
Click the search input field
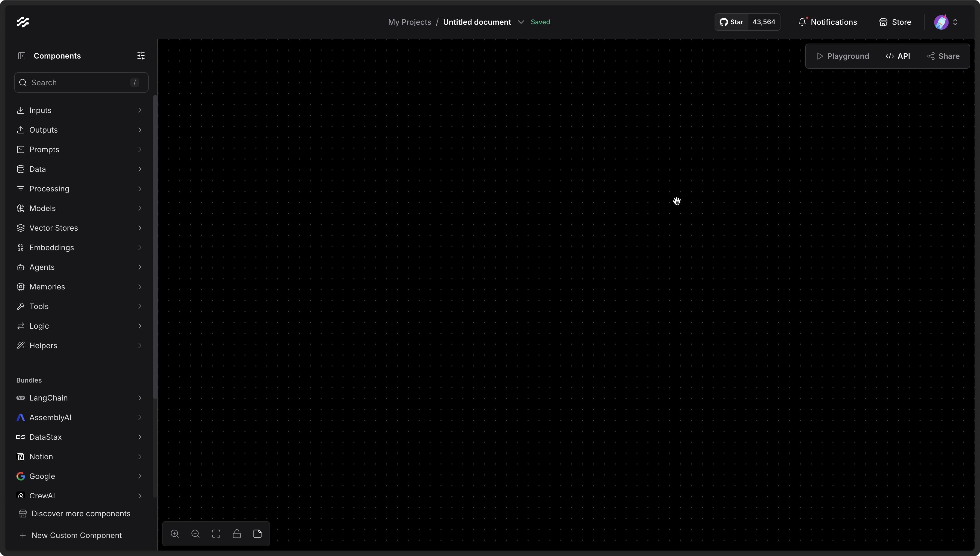click(81, 82)
